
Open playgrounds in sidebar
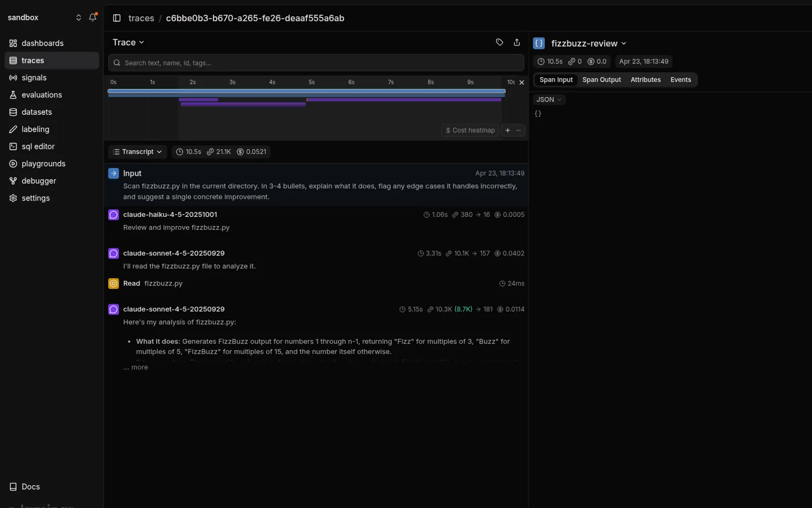pos(52,164)
